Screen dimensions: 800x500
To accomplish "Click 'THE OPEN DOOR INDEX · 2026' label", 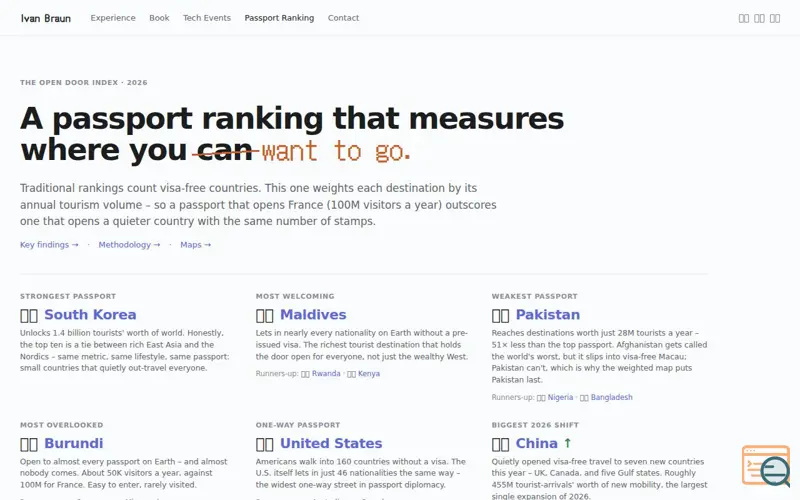I will [x=84, y=83].
